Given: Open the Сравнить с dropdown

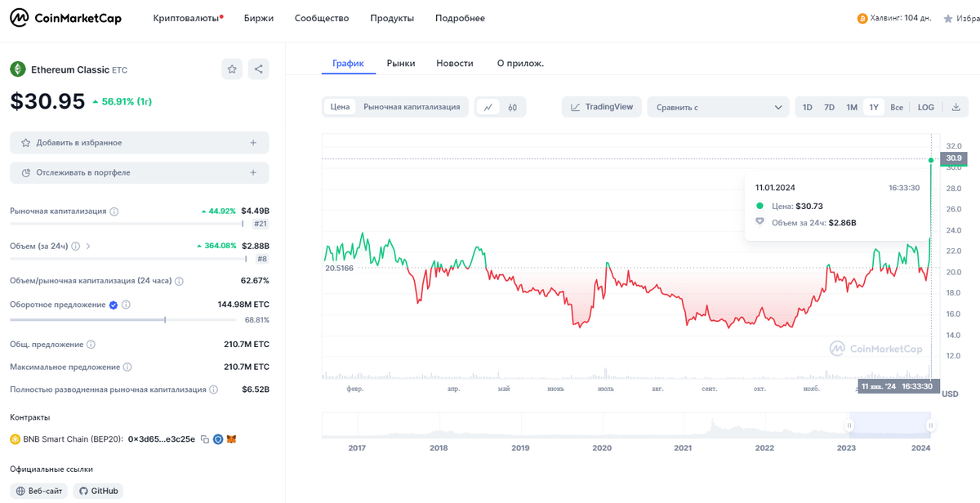Looking at the screenshot, I should pyautogui.click(x=719, y=107).
